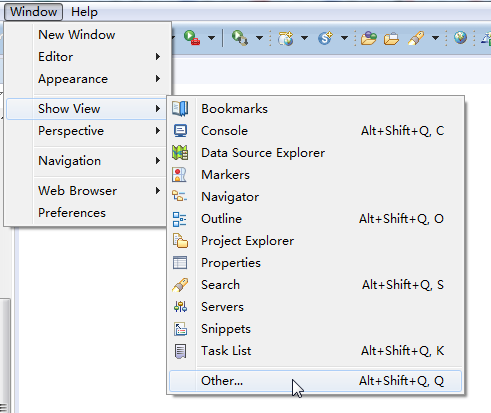Image resolution: width=491 pixels, height=413 pixels.
Task: Click the toolbar Search flashlight icon
Action: (x=416, y=38)
